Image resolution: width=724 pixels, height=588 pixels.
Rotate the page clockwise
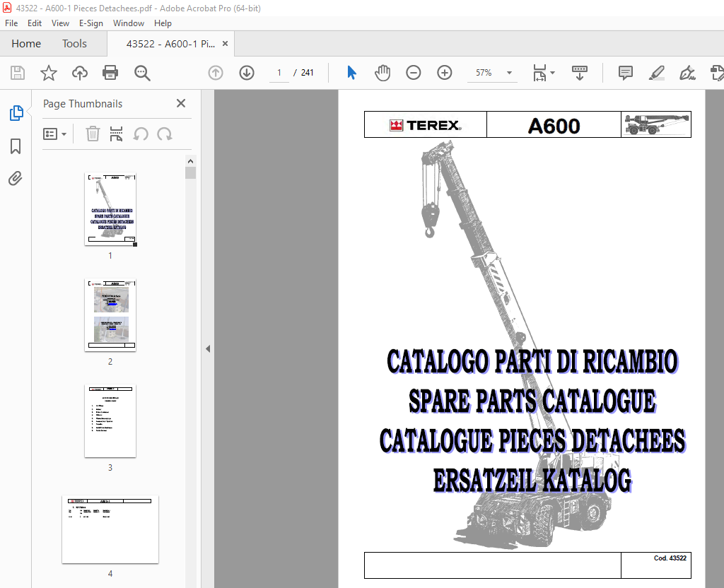164,134
